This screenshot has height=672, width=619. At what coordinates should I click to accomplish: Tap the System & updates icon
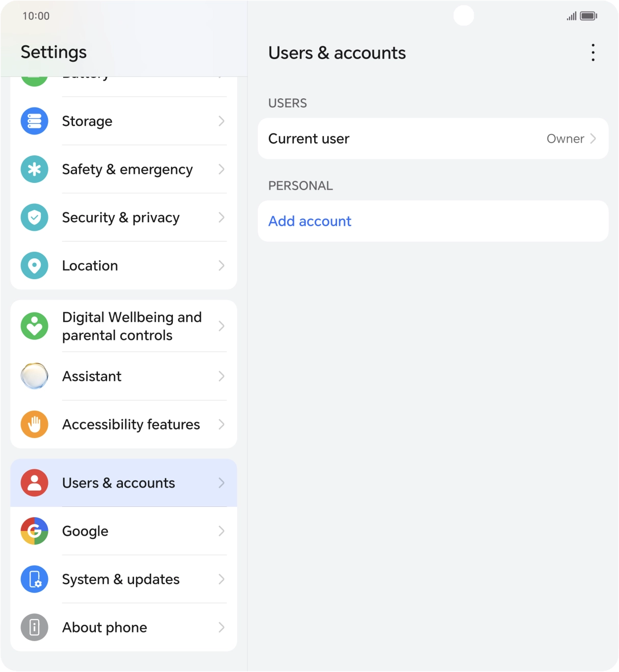[34, 579]
